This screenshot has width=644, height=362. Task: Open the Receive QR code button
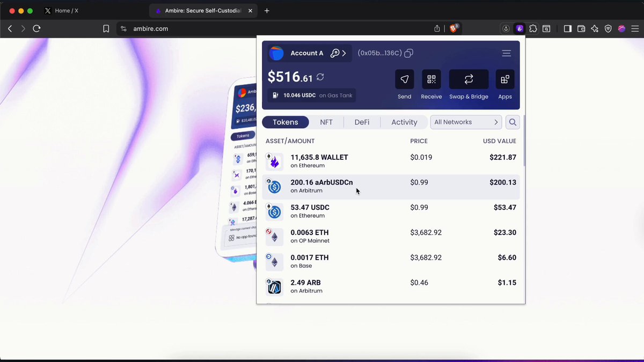click(431, 79)
